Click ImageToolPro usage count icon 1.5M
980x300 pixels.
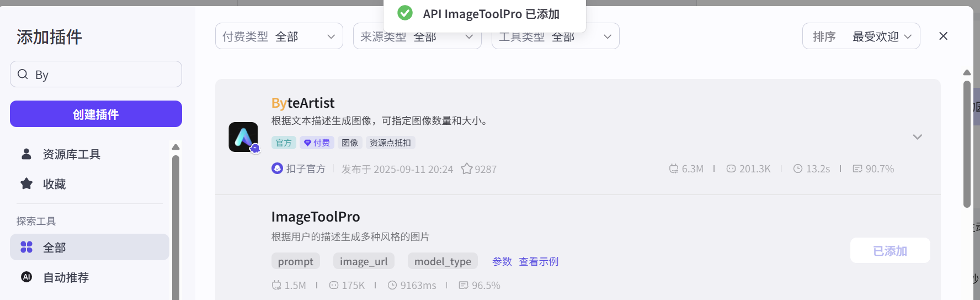[276, 285]
